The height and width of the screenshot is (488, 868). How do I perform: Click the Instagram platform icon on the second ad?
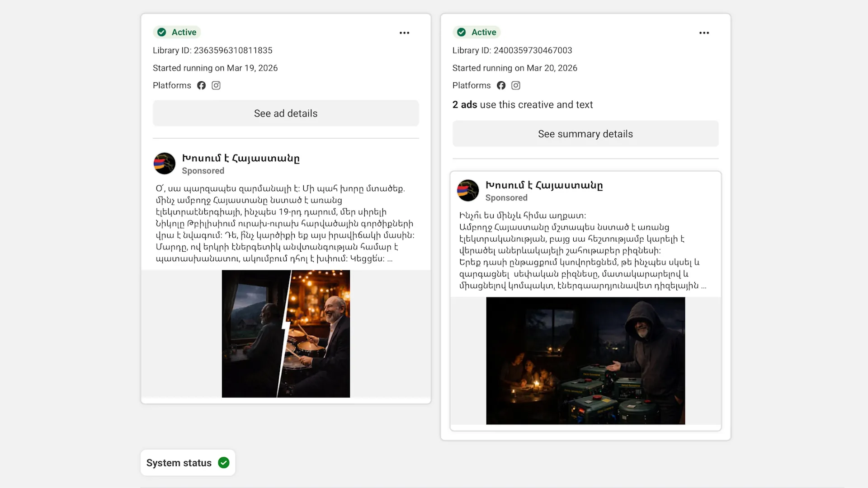(516, 85)
